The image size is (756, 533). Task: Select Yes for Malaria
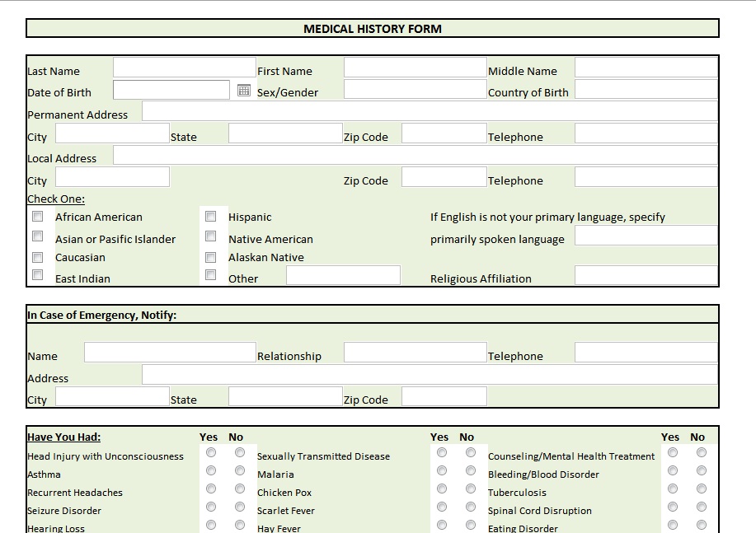pyautogui.click(x=442, y=470)
